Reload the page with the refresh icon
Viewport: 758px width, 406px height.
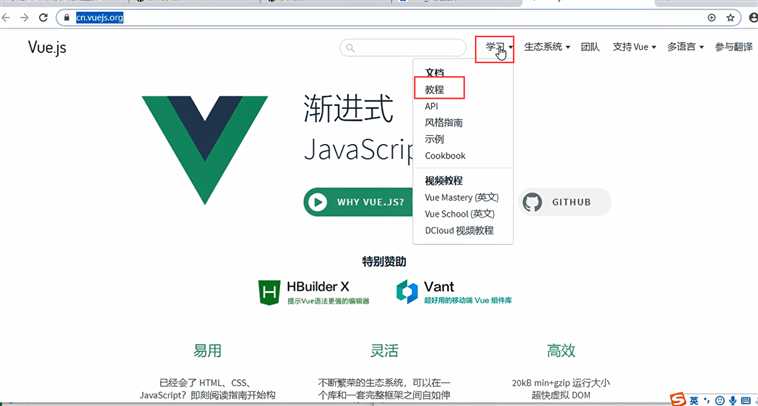click(43, 18)
